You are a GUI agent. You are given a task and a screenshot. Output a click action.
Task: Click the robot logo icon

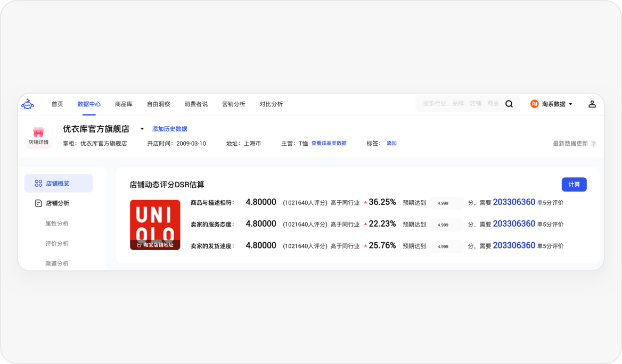click(28, 104)
